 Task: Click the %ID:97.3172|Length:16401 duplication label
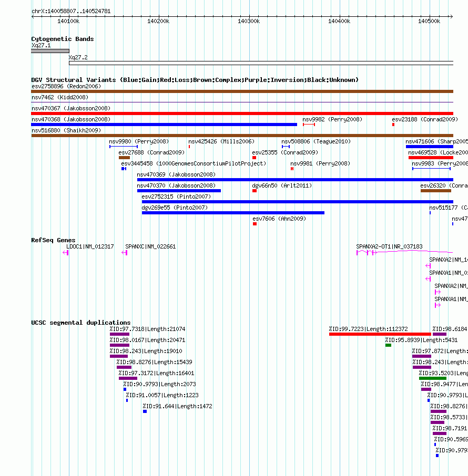[x=156, y=373]
